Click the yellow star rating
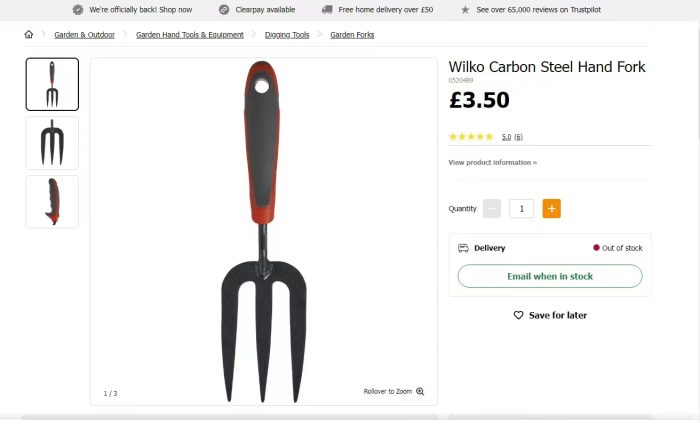Screen dimensions: 700x423 click(x=470, y=137)
